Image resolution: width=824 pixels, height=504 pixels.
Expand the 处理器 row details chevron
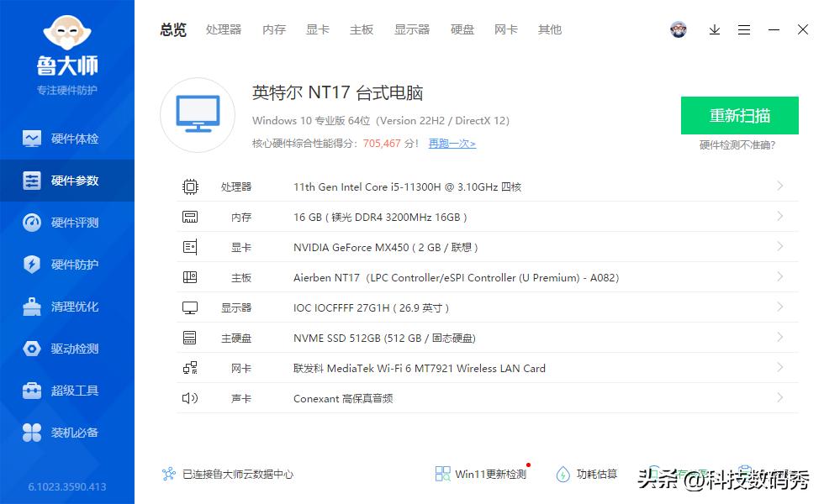(x=780, y=186)
